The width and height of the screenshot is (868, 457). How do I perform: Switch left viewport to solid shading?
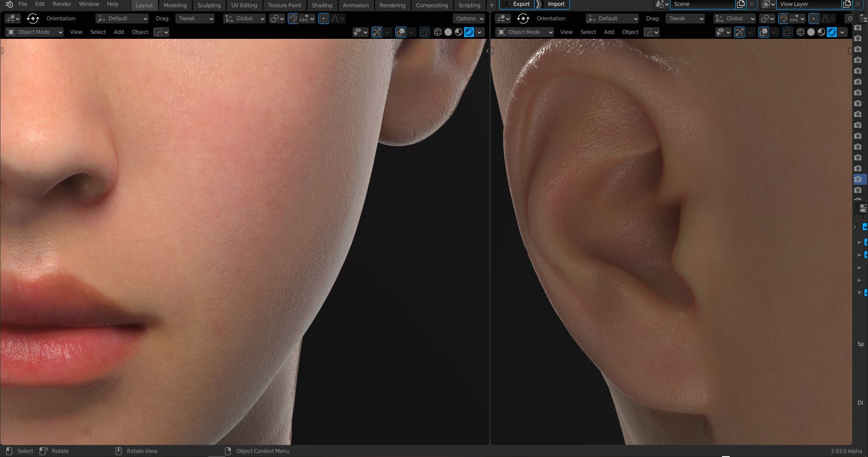448,32
